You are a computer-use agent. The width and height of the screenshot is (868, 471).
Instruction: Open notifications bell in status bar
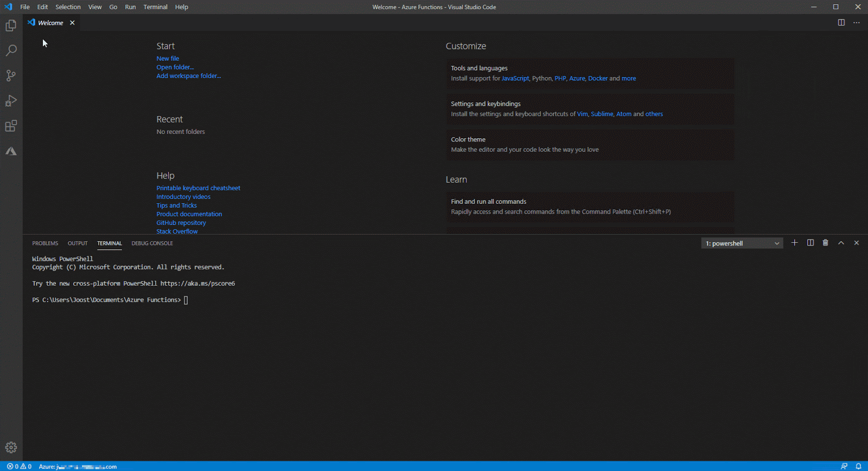click(x=859, y=466)
